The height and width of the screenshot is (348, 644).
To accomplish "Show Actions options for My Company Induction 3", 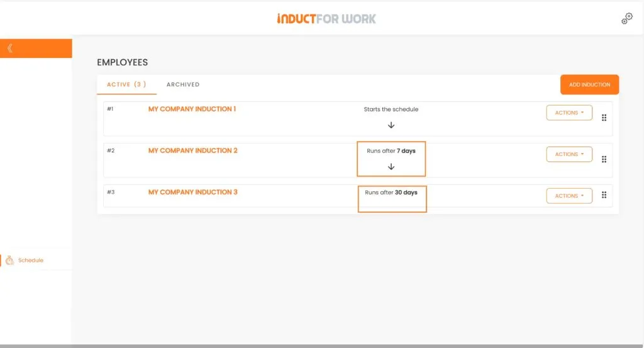I will coord(569,196).
